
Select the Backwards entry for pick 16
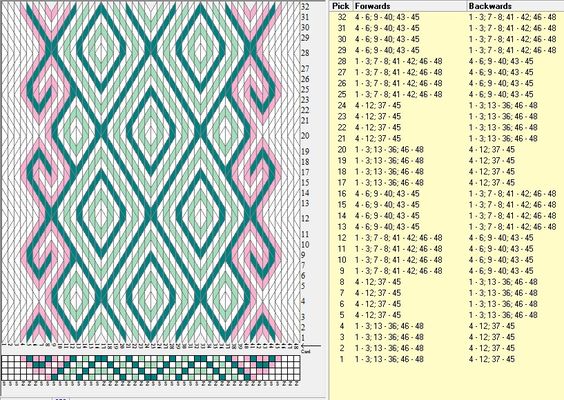pos(513,194)
